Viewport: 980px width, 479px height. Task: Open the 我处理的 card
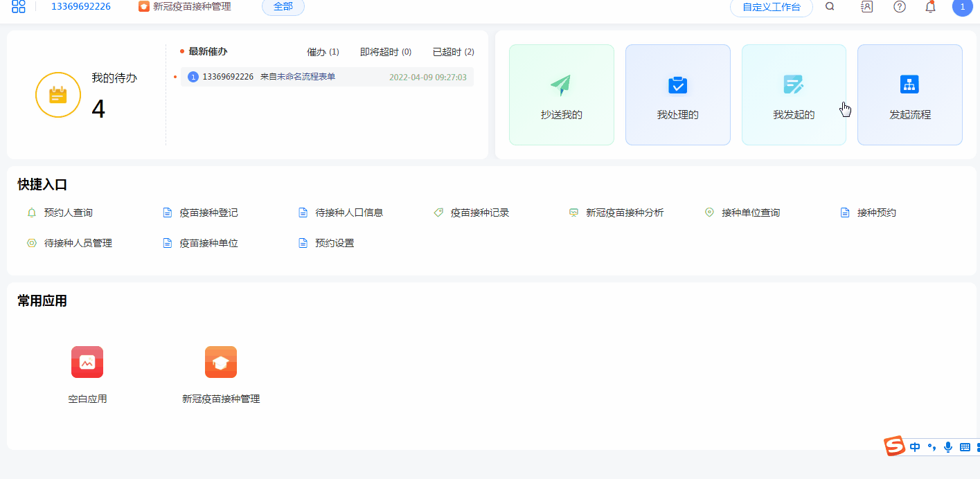677,95
